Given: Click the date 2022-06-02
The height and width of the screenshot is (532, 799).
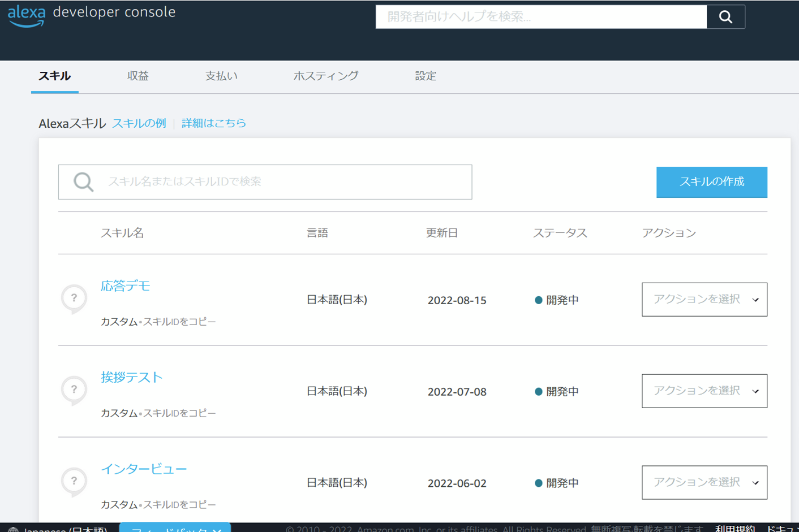Looking at the screenshot, I should tap(457, 483).
